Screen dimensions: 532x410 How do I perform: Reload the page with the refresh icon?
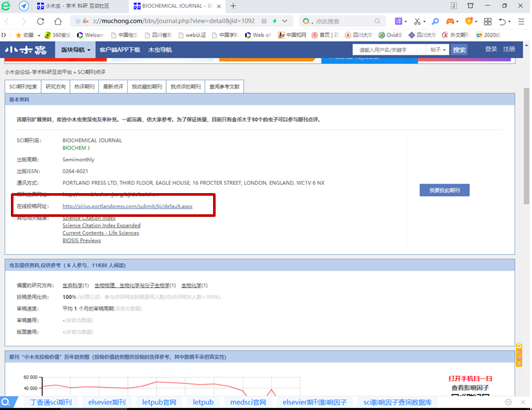40,21
